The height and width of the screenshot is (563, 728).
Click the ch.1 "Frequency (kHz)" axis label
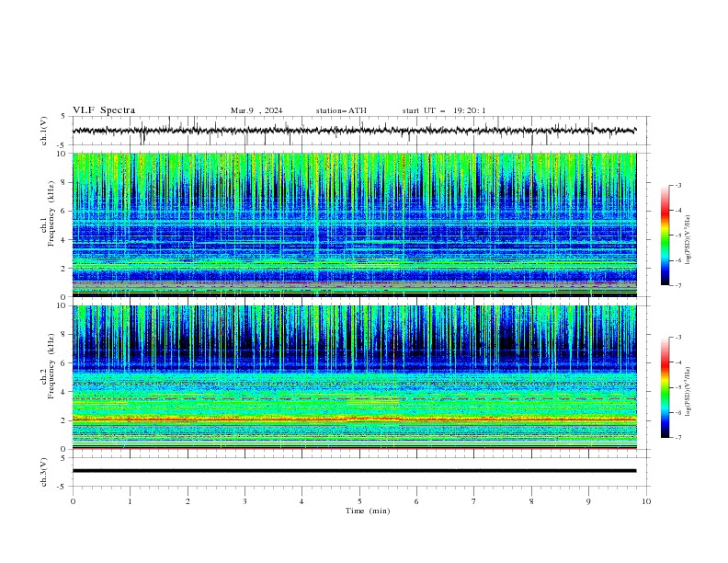pos(51,213)
